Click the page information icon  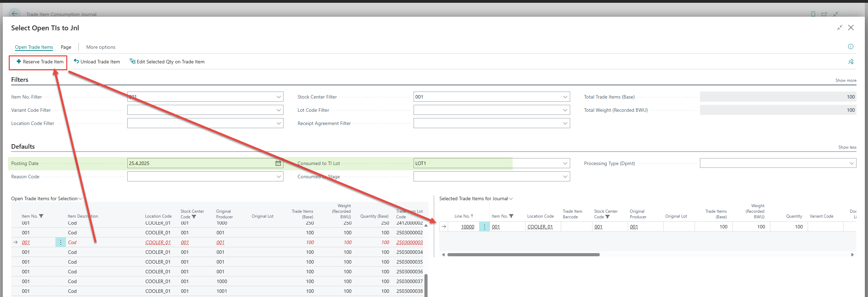click(851, 47)
